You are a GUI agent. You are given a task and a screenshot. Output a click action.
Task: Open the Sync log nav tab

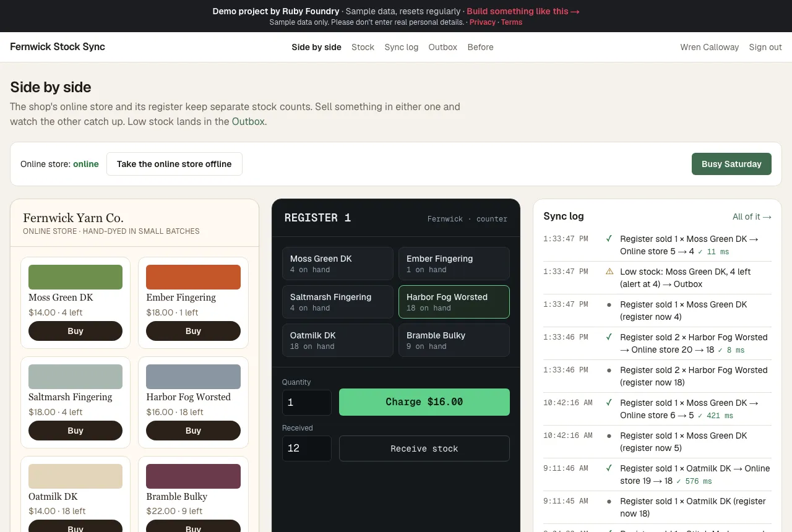point(402,47)
